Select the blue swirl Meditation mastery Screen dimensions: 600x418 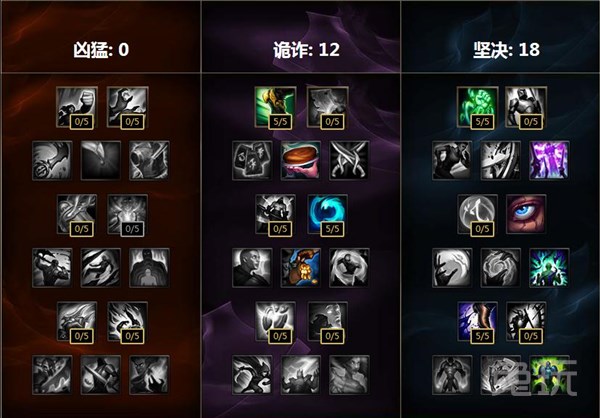point(328,214)
